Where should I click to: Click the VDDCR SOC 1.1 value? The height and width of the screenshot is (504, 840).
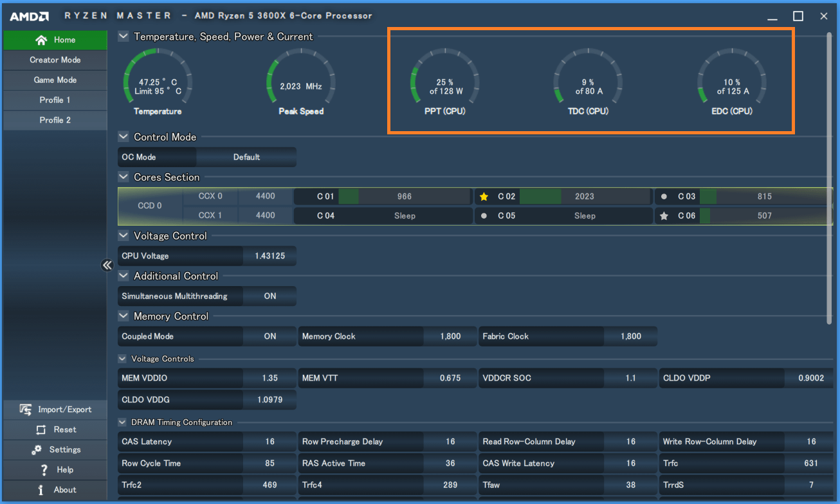pos(631,378)
